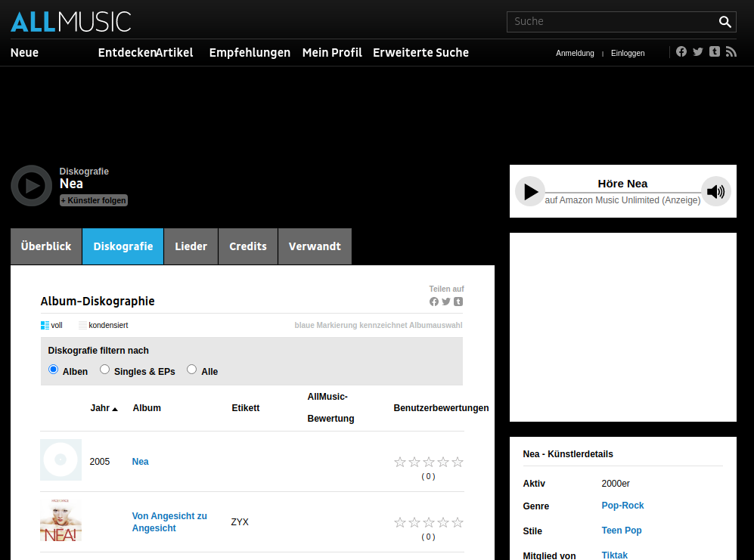Click the ZYX label cell
This screenshot has width=754, height=560.
coord(240,522)
